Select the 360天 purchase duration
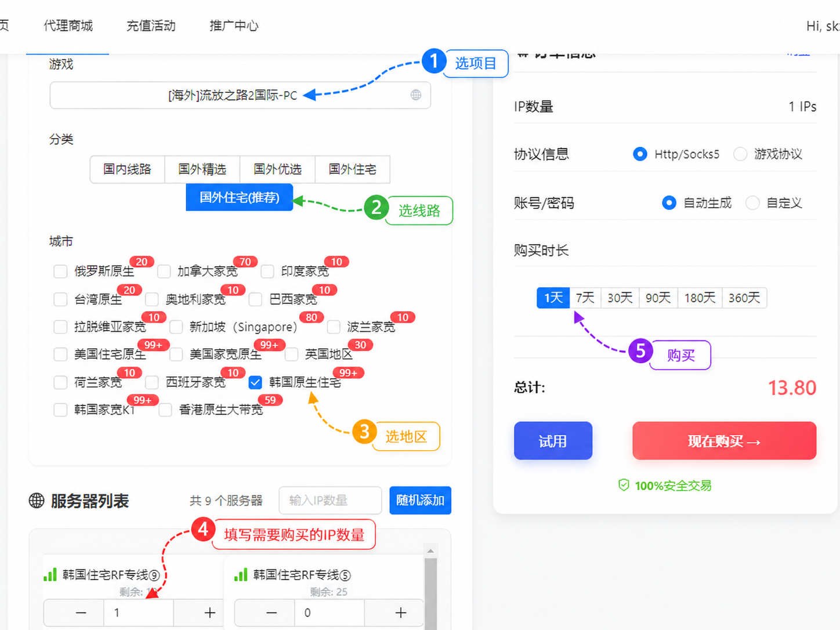Screen dimensions: 840x630 tap(744, 298)
